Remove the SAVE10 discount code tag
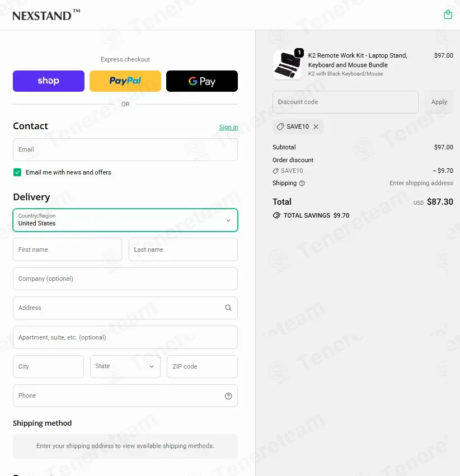 (x=316, y=126)
